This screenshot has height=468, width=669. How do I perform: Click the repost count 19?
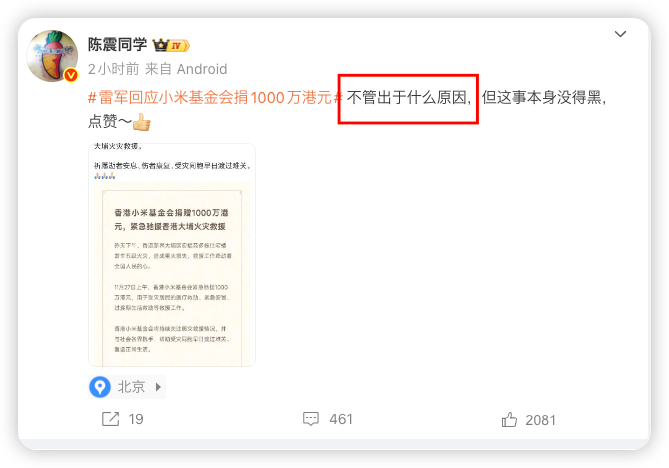[136, 419]
